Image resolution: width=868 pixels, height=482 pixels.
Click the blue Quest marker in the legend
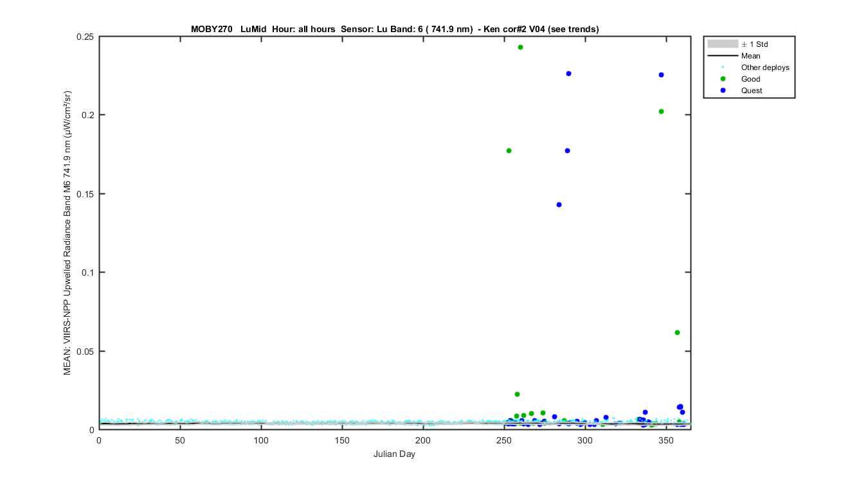point(722,91)
